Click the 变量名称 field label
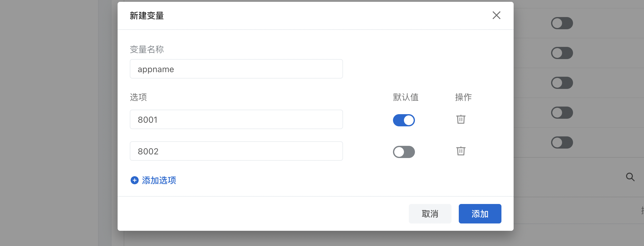The image size is (644, 246). pyautogui.click(x=147, y=49)
